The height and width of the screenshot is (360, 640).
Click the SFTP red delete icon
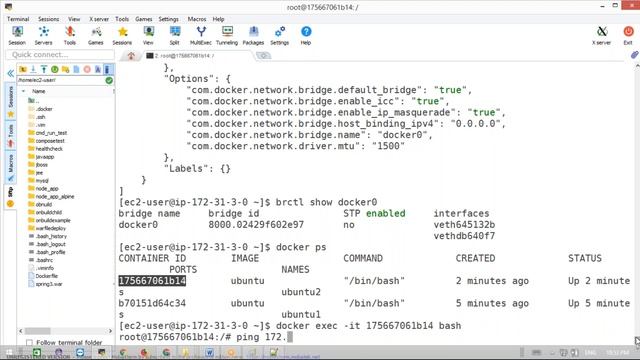[x=87, y=69]
